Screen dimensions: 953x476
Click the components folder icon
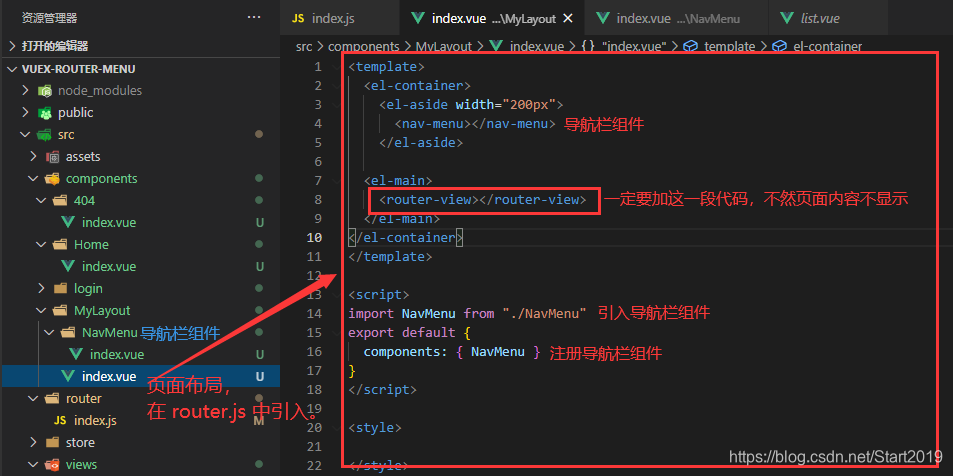tap(52, 179)
